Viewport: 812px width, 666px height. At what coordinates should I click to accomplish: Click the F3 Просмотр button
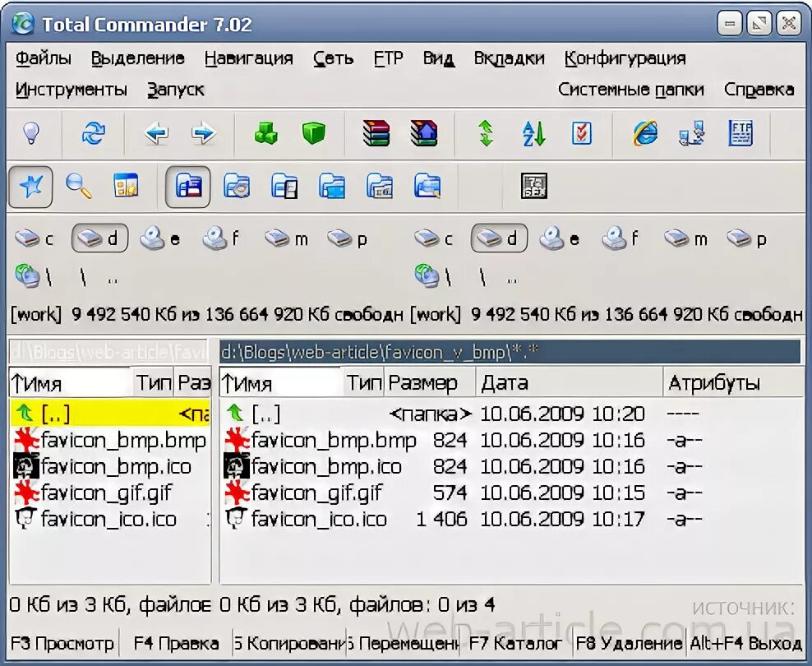pos(62,644)
